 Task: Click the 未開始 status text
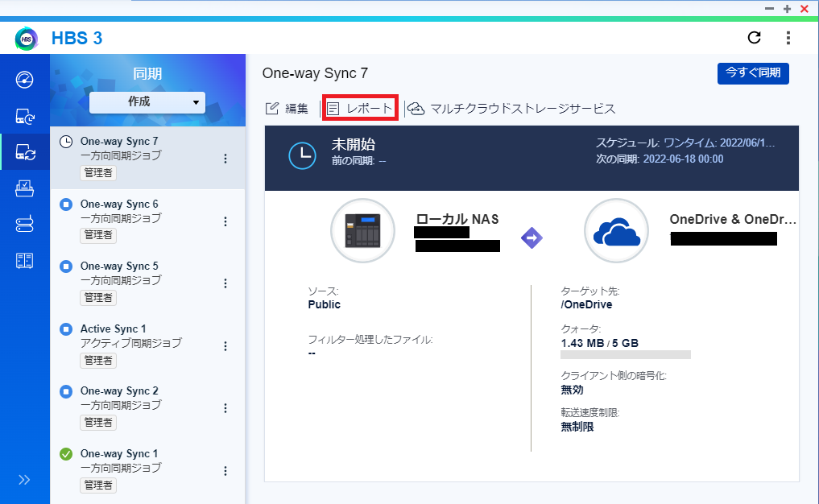point(354,144)
